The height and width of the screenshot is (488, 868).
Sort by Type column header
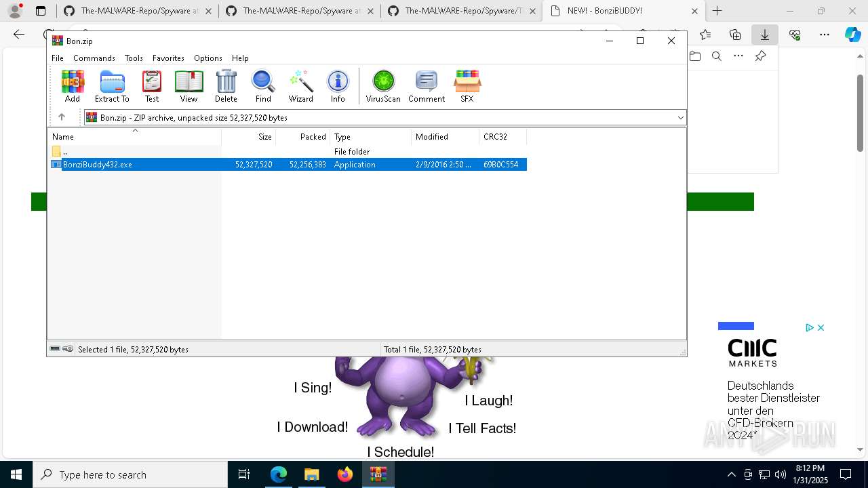[x=370, y=137]
